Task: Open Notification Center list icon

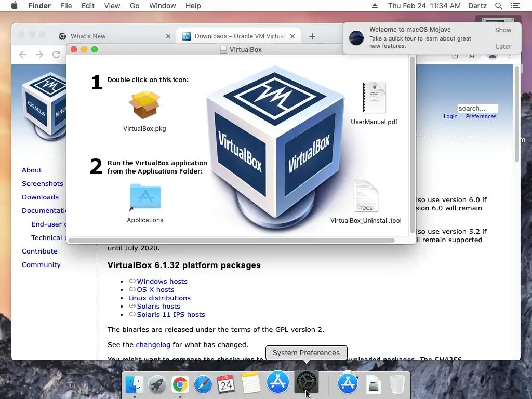Action: click(x=515, y=6)
